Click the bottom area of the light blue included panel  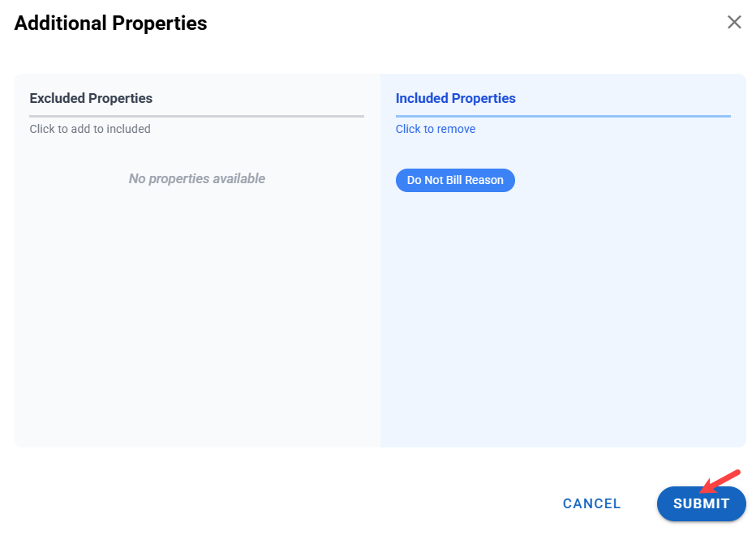point(563,422)
